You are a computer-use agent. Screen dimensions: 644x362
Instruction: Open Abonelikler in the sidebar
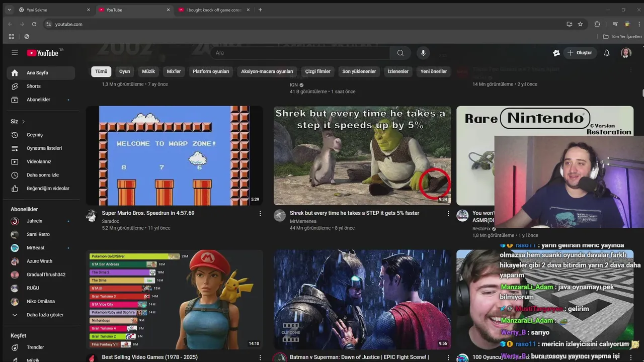coord(41,100)
